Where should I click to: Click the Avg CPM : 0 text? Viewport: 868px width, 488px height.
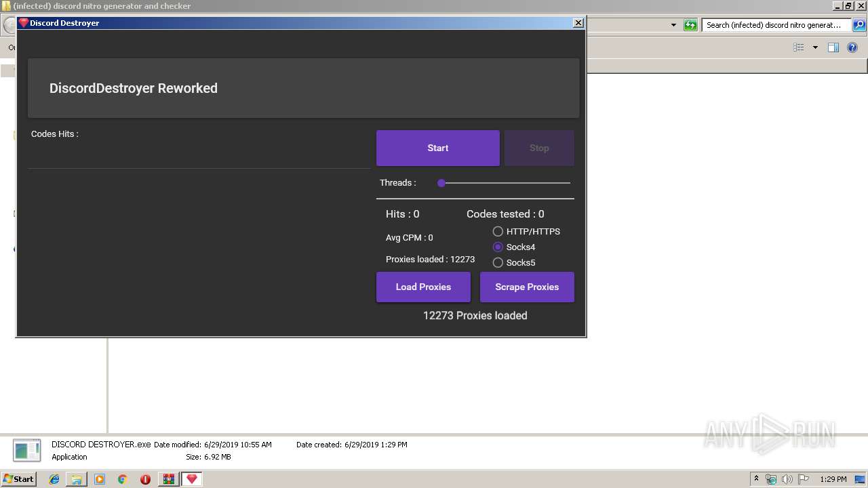(410, 237)
